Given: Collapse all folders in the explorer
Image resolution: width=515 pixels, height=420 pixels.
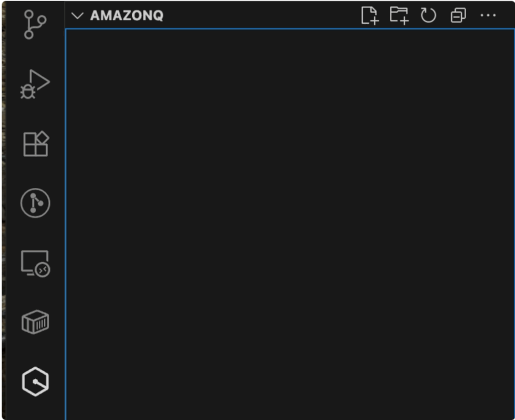Looking at the screenshot, I should tap(458, 16).
